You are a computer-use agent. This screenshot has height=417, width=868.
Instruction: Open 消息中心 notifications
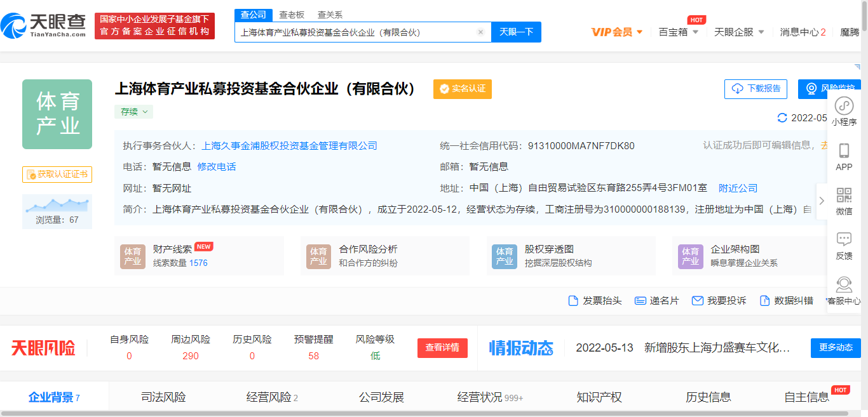pos(803,32)
